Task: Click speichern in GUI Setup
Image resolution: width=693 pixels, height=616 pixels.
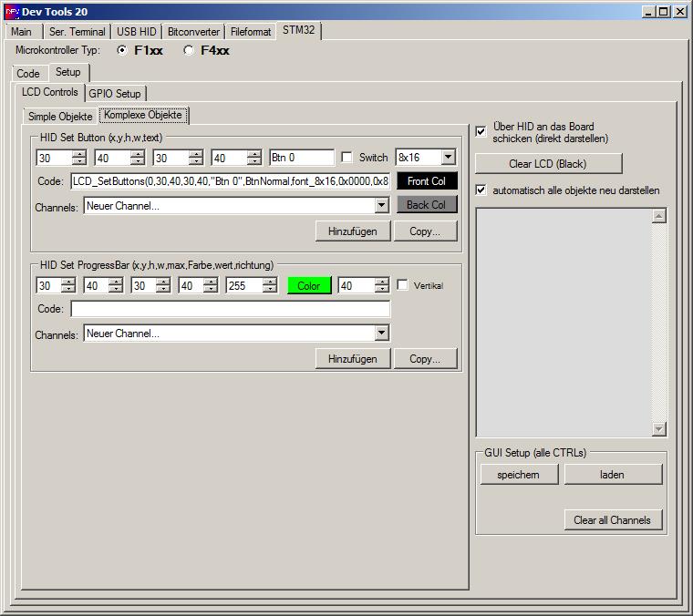Action: pos(518,475)
